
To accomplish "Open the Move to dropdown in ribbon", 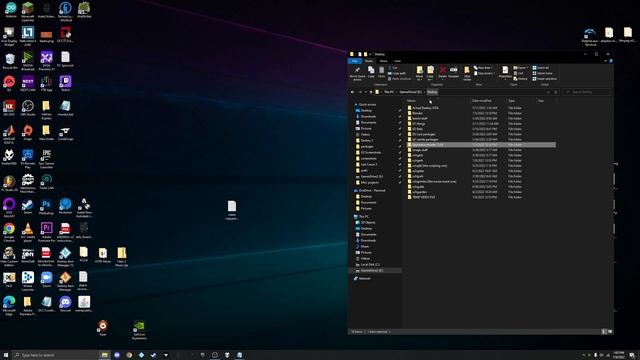I will coord(420,73).
